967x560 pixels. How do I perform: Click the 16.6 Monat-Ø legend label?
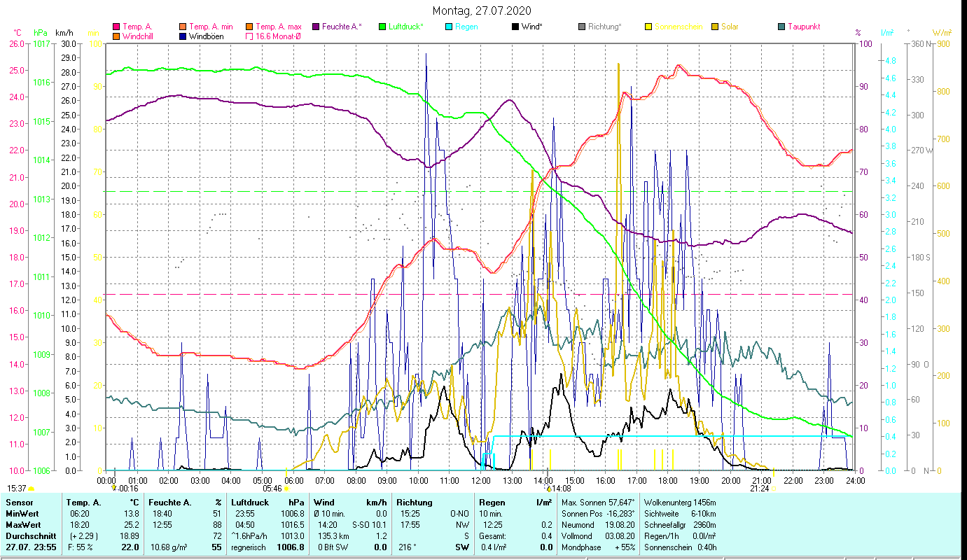[277, 36]
